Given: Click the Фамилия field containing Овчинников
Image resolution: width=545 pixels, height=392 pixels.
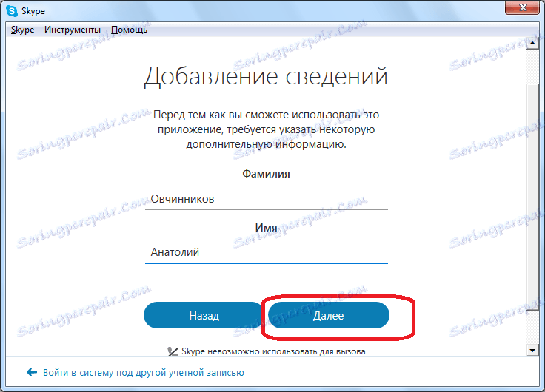Looking at the screenshot, I should point(267,199).
